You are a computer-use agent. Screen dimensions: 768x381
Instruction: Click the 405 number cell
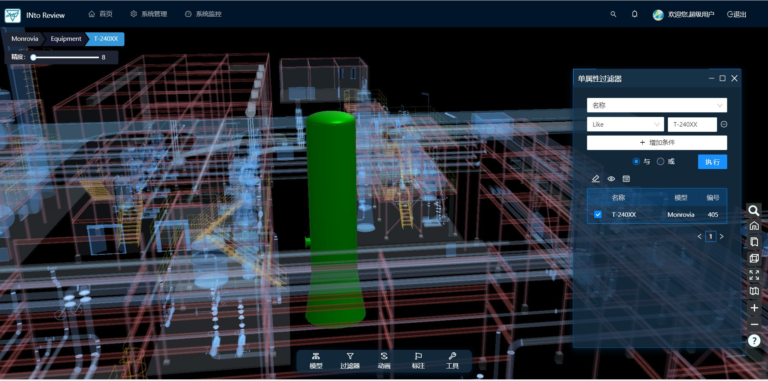713,214
